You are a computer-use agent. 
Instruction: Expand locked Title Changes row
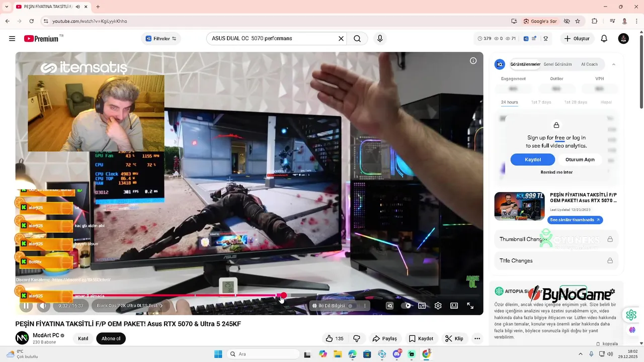coord(556,260)
